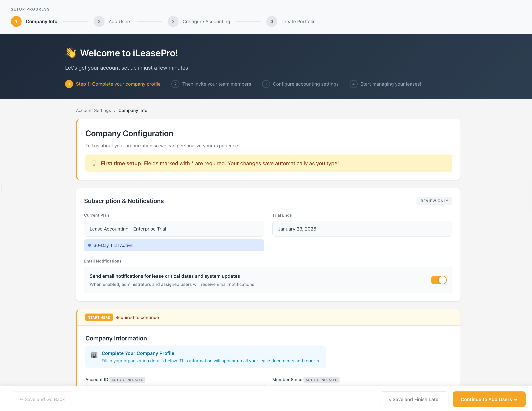Click the lightbulb icon in the setup tip
This screenshot has width=532, height=411.
coord(94,163)
